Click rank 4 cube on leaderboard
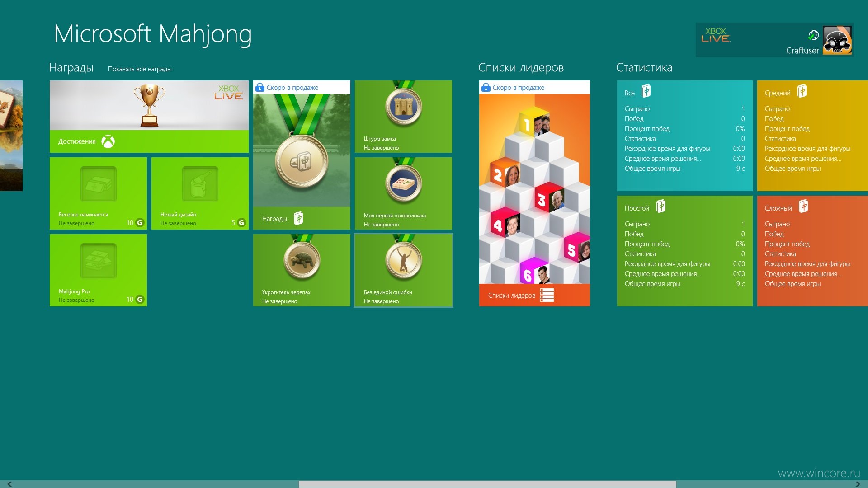The height and width of the screenshot is (488, 868). (x=505, y=223)
